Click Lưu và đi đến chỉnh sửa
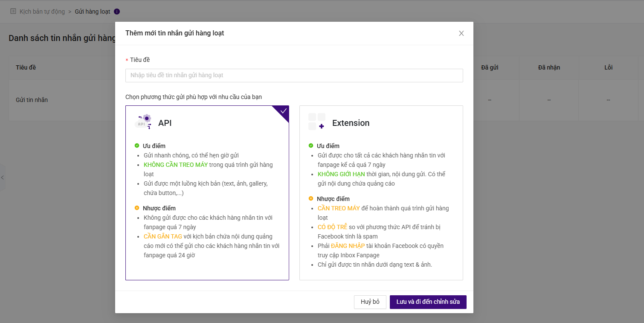 point(428,302)
